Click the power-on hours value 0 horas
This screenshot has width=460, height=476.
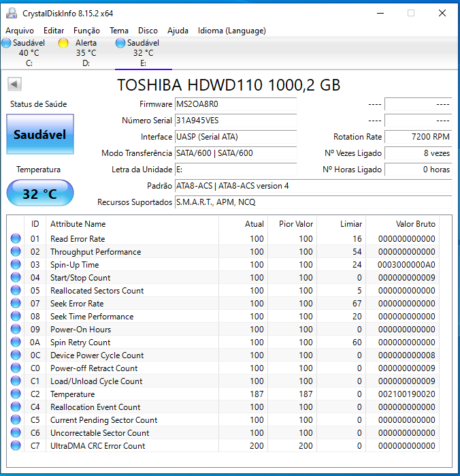pos(418,170)
